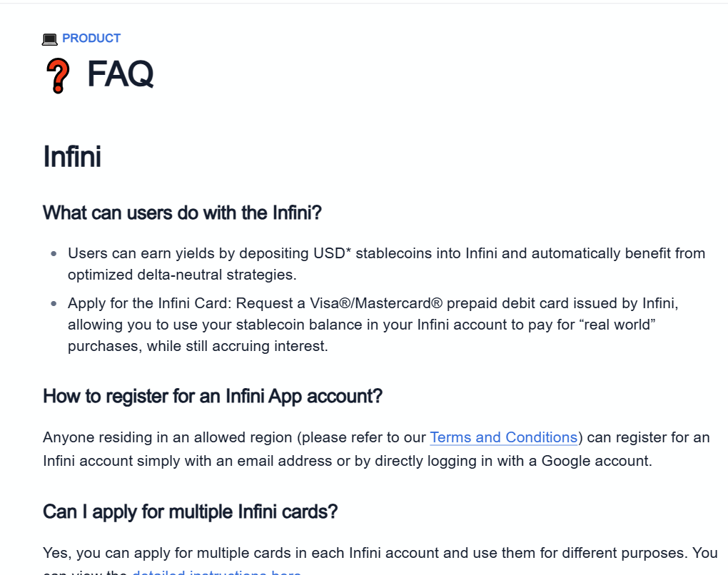
Task: Select the FAQ page title
Action: pos(120,73)
